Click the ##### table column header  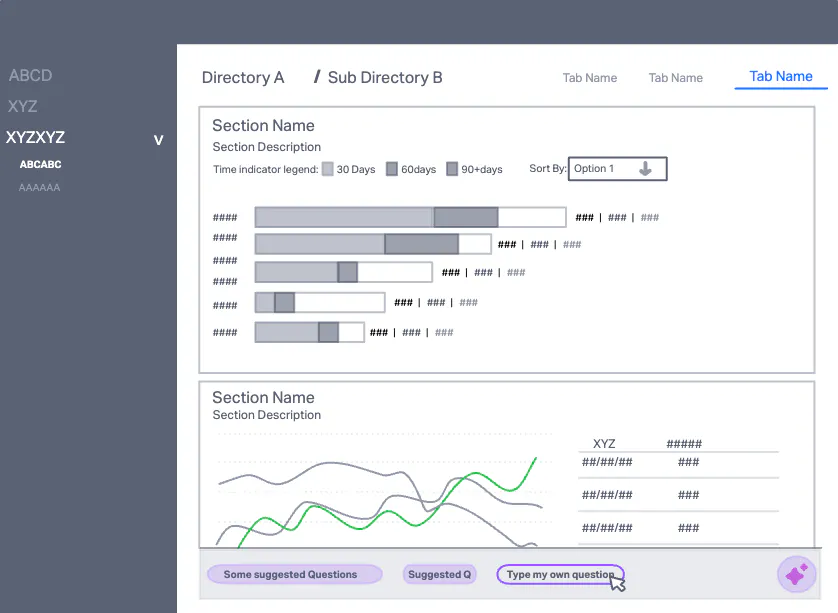684,444
